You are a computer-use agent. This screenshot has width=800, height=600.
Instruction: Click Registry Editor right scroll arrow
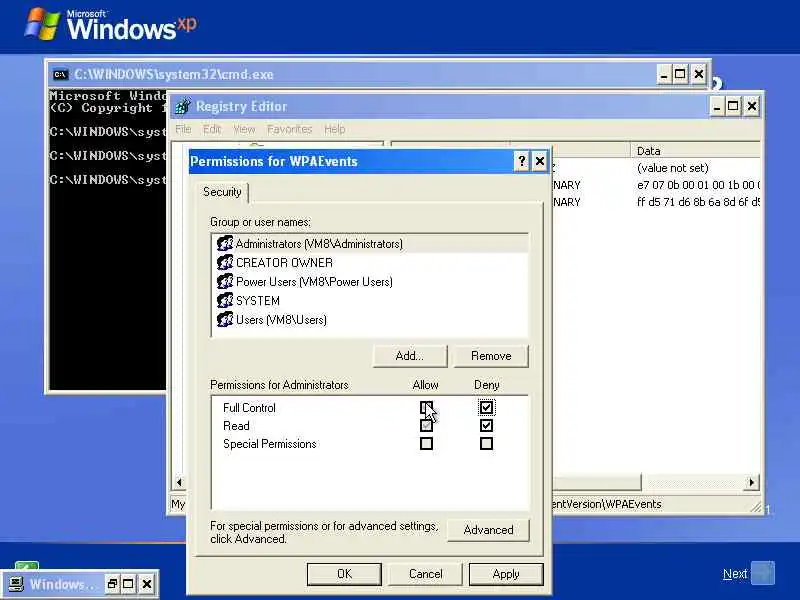752,482
